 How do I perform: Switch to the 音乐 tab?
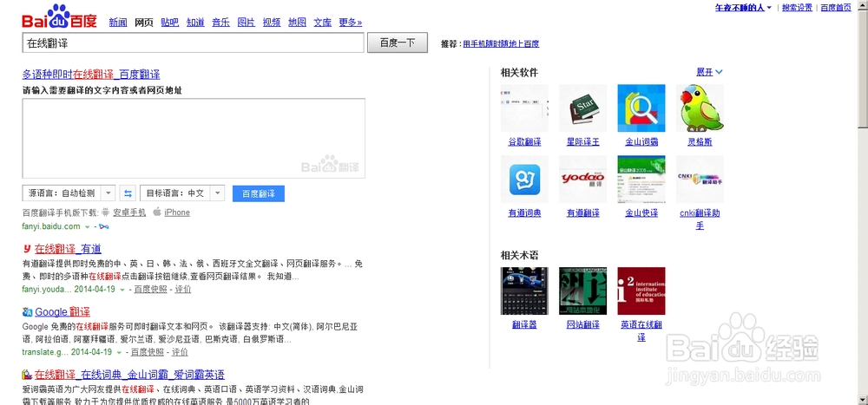pos(220,23)
